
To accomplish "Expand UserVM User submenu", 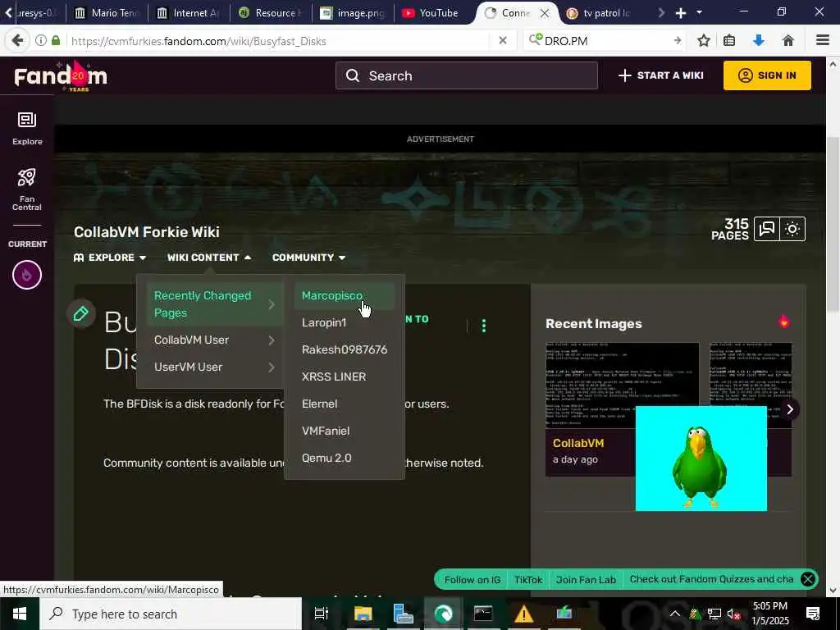I will (215, 367).
